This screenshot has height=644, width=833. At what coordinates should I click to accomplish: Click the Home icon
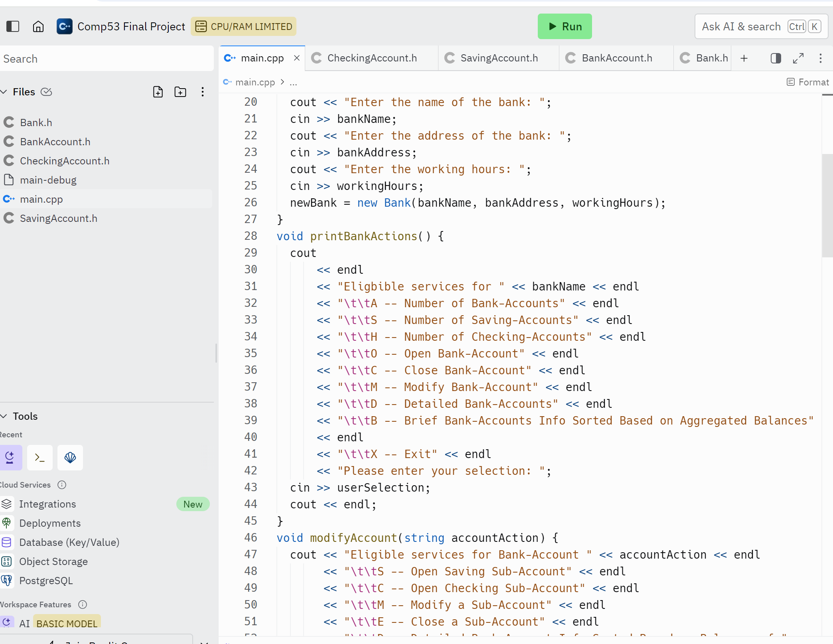point(38,26)
